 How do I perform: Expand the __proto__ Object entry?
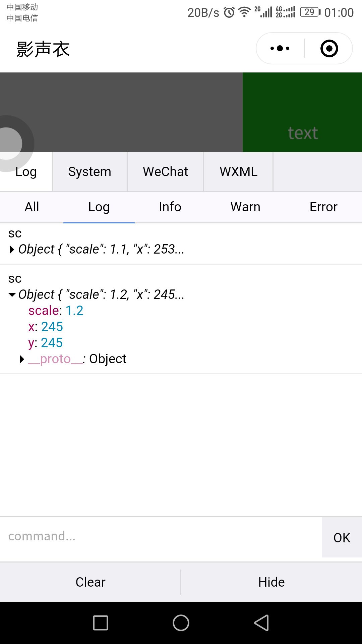[x=22, y=359]
